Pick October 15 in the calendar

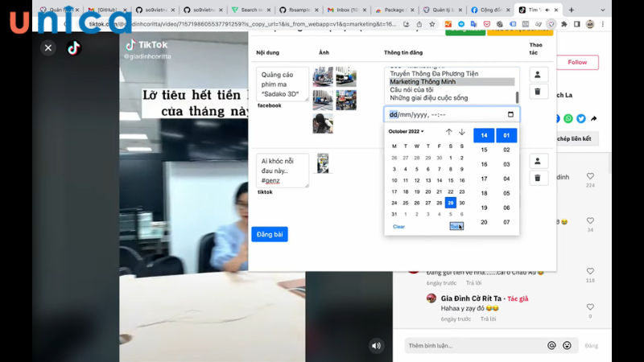coord(451,180)
